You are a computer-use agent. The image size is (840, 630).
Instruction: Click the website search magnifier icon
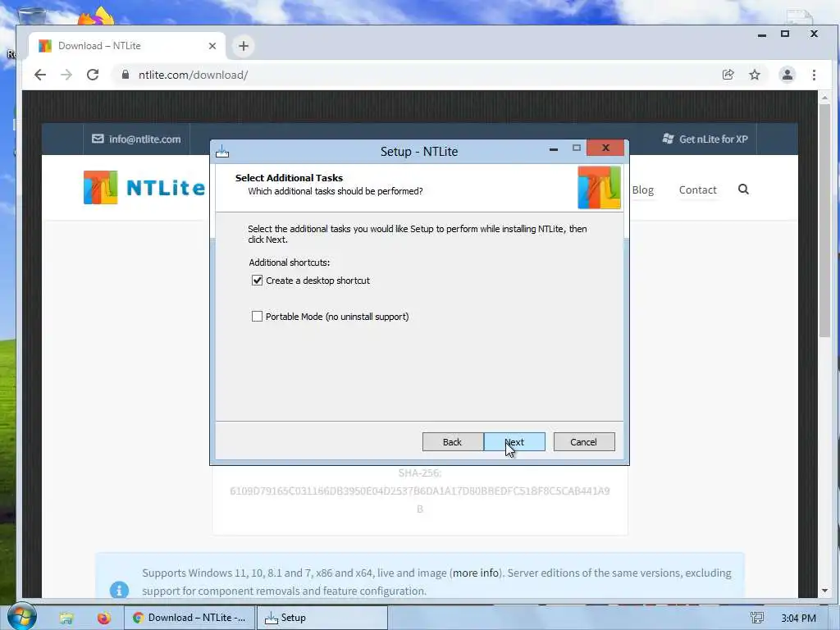[743, 189]
